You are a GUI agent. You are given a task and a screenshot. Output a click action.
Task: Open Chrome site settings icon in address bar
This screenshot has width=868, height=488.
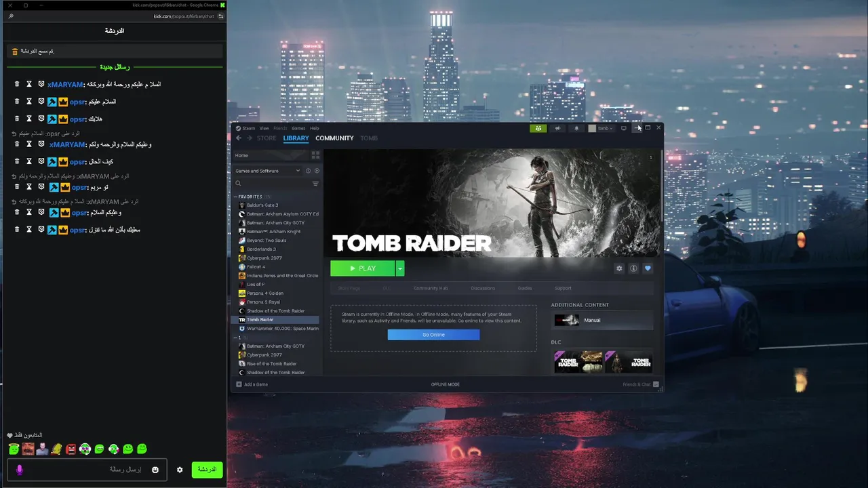[x=221, y=16]
